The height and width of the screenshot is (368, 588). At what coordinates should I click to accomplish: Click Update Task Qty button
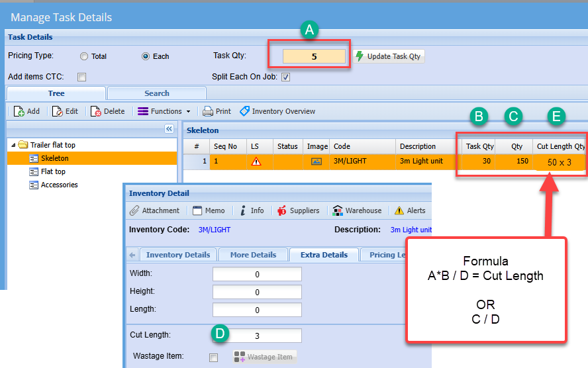(389, 56)
